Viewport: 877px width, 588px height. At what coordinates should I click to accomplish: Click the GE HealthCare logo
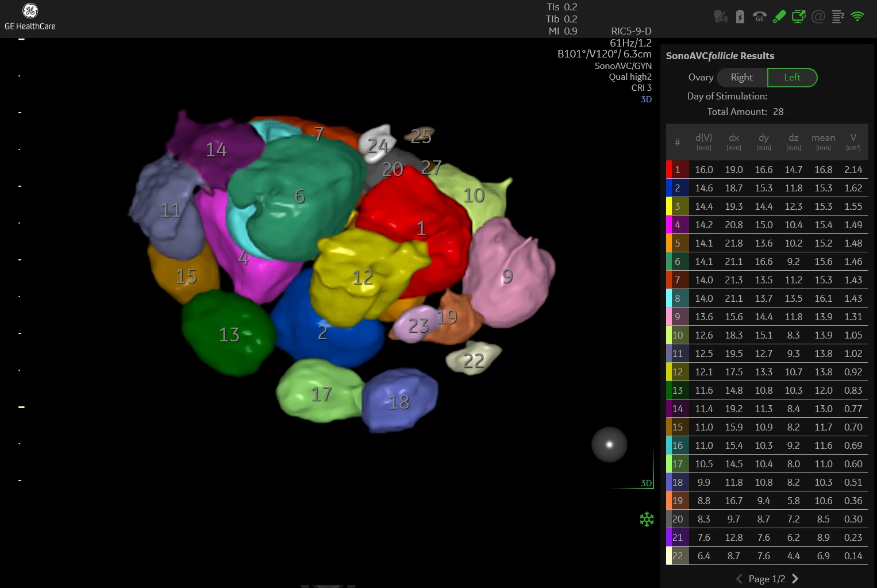click(30, 17)
